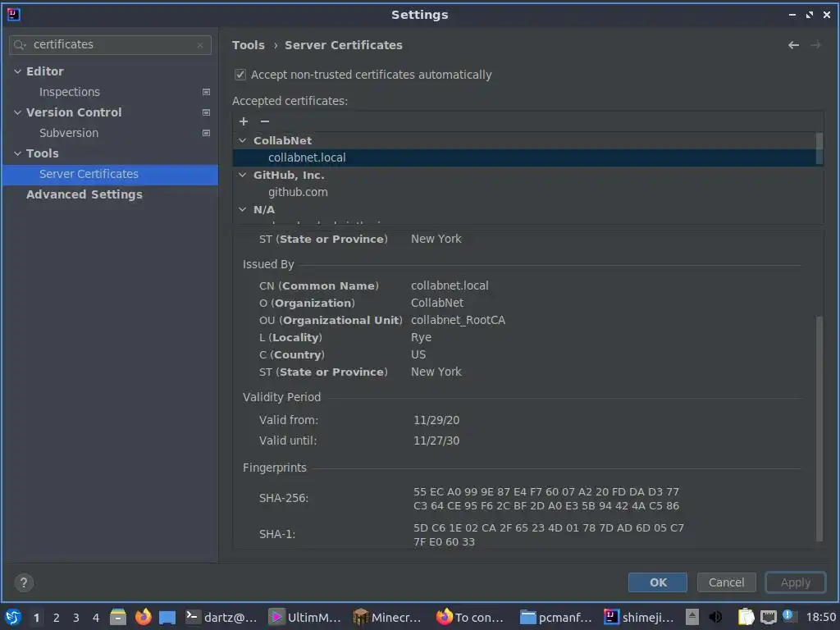Open file manager from taskbar launcher
Screen dimensions: 840x630
[x=118, y=617]
